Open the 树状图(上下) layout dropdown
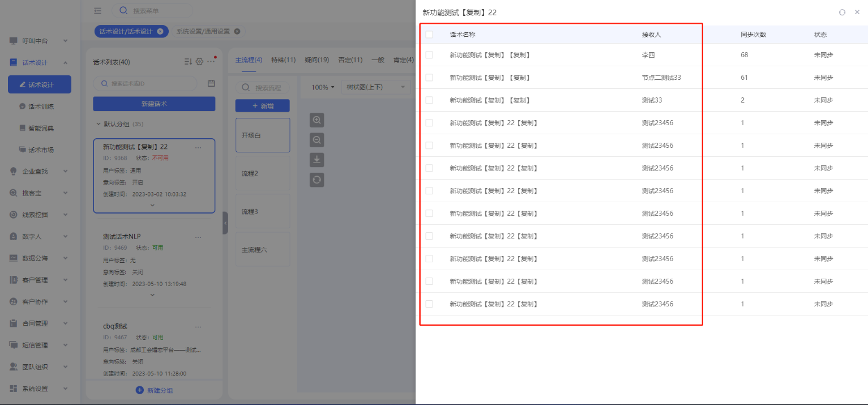 [x=377, y=87]
